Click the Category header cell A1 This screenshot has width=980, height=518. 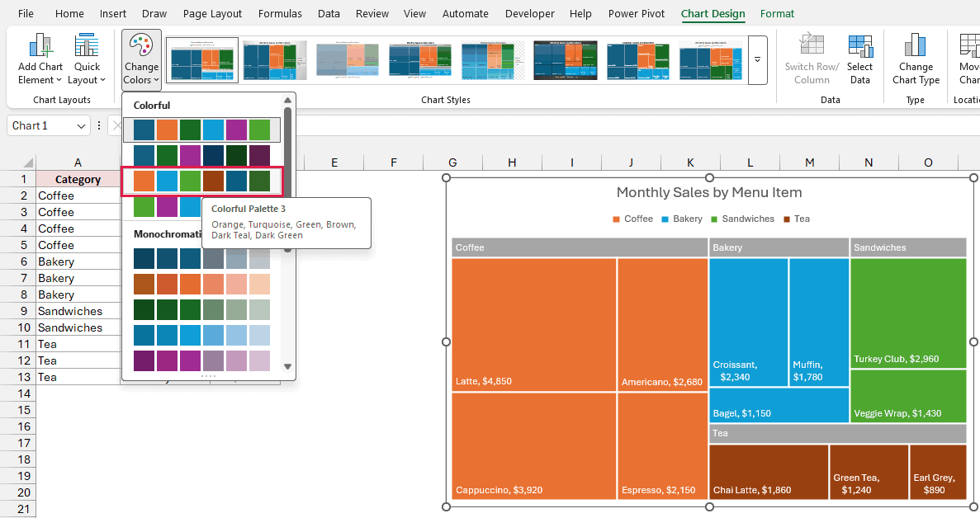coord(78,179)
